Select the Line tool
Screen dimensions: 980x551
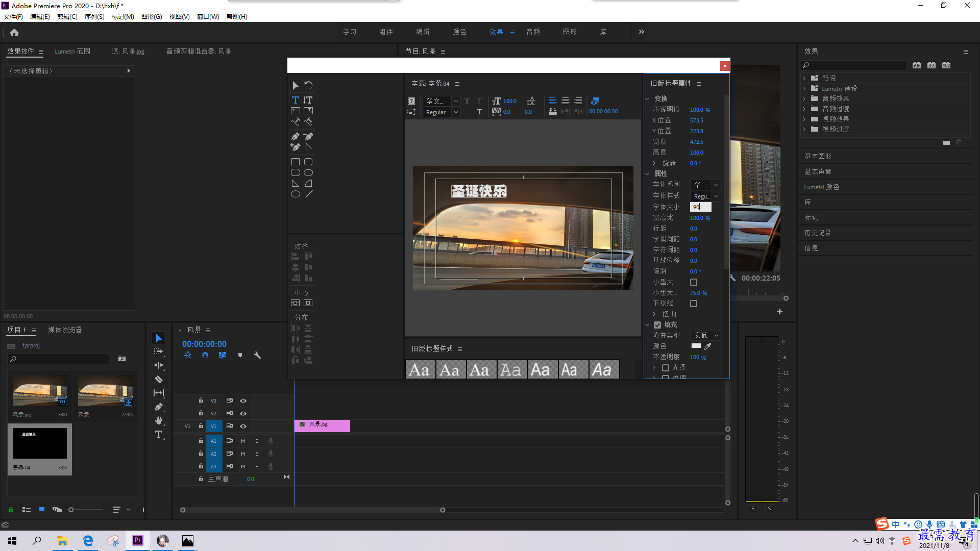pyautogui.click(x=309, y=194)
